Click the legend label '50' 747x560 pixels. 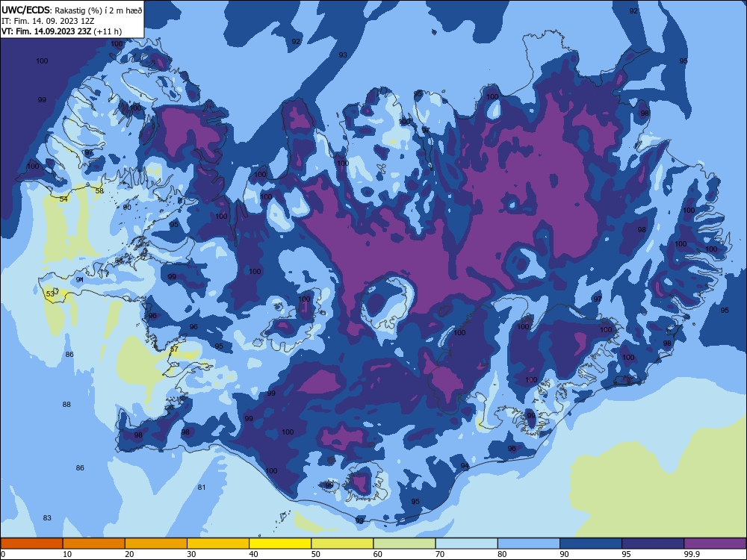[316, 554]
